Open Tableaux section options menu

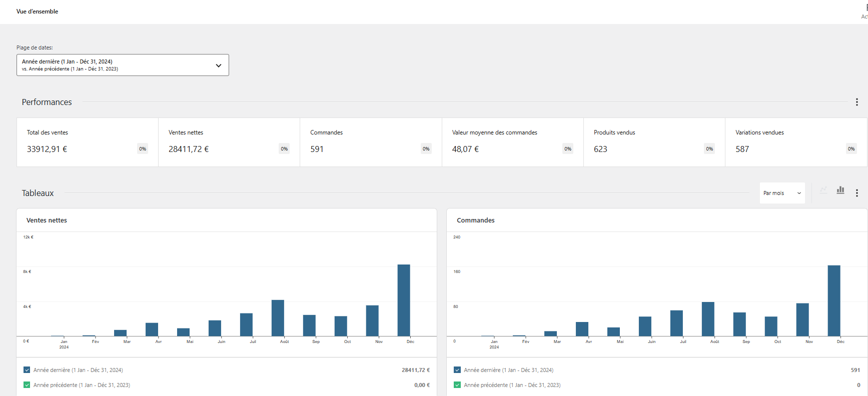coord(856,193)
